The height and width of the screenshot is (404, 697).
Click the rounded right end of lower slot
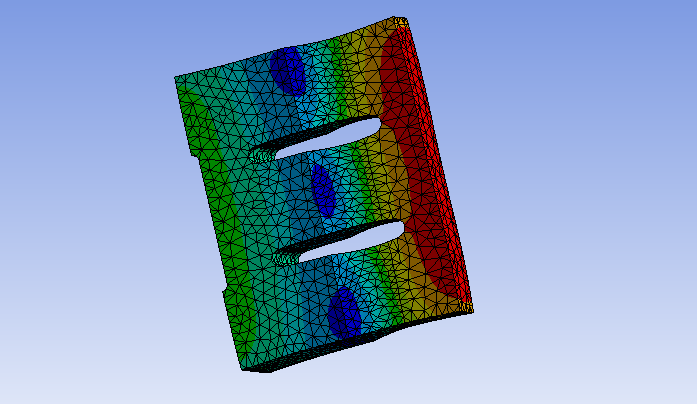click(x=400, y=230)
